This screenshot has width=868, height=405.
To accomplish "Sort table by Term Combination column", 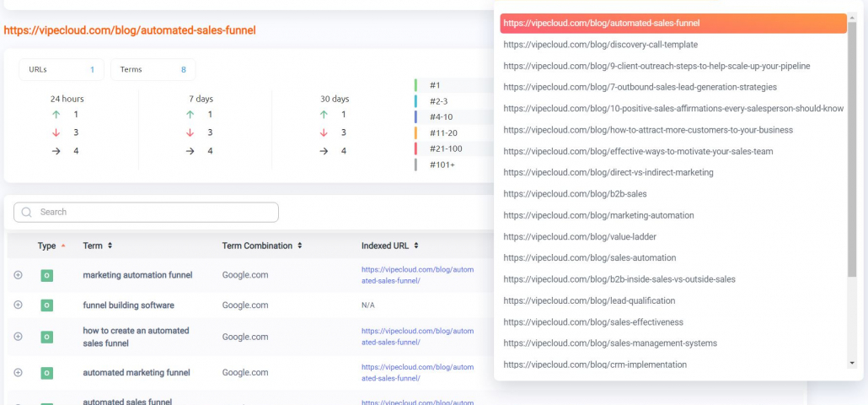I will click(x=262, y=246).
